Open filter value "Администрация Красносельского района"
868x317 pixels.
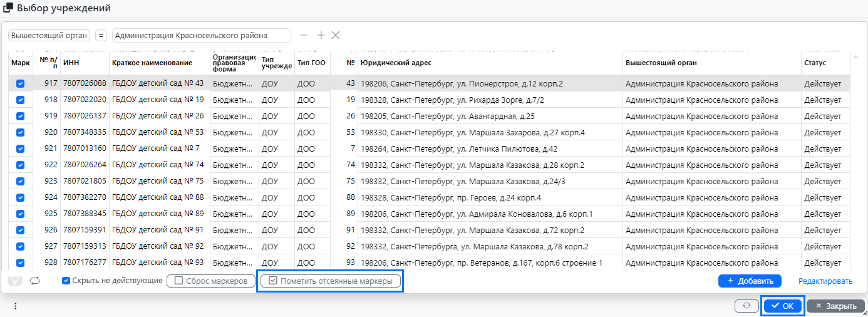pyautogui.click(x=201, y=36)
